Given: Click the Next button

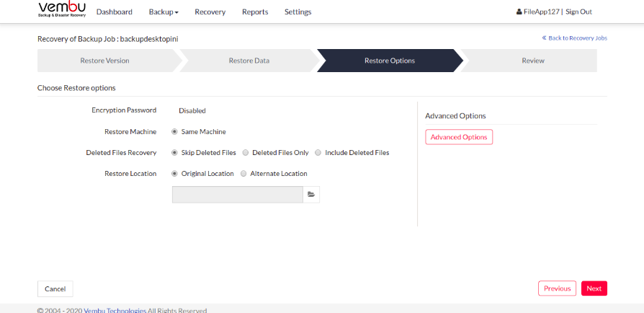Looking at the screenshot, I should (x=594, y=288).
